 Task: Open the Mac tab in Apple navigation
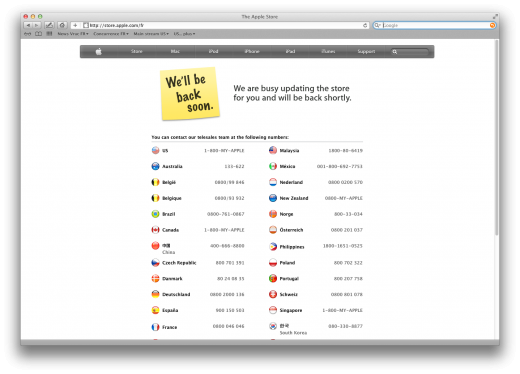(x=175, y=51)
